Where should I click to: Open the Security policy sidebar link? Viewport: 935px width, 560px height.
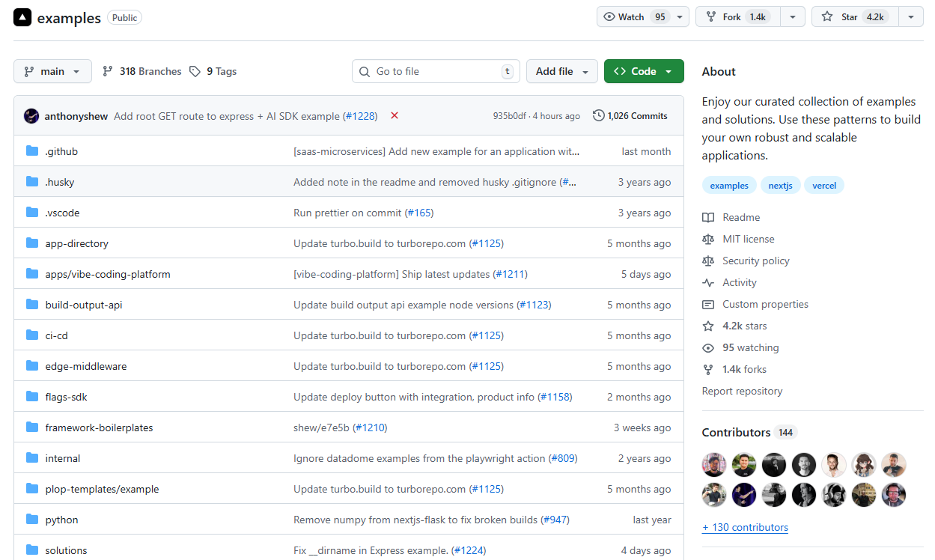coord(756,261)
